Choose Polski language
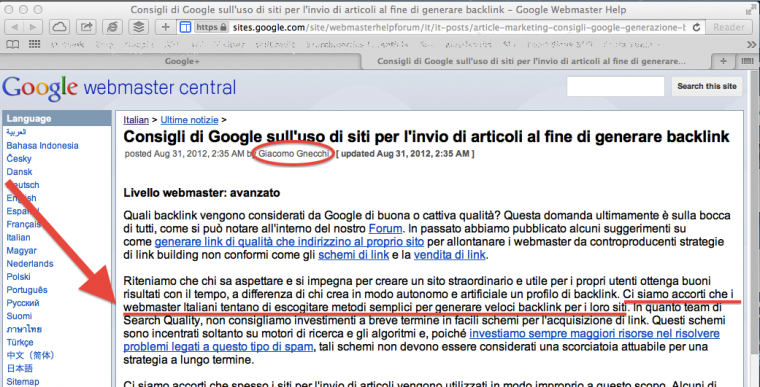Viewport: 760px width, 387px height. tap(18, 277)
